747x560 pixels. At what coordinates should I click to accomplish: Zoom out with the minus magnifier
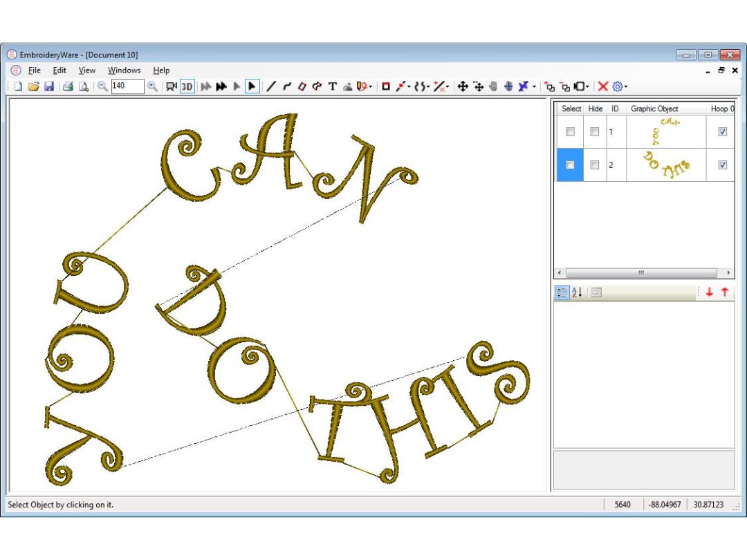(x=102, y=86)
